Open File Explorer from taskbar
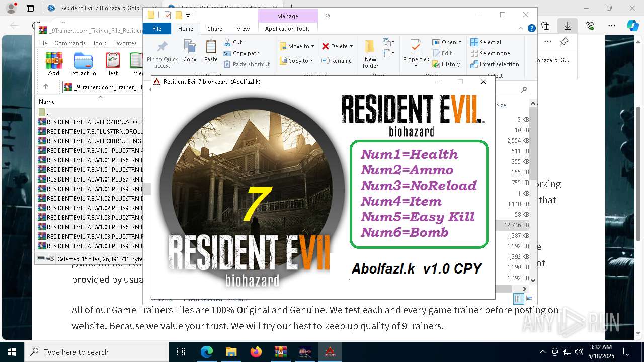Image resolution: width=644 pixels, height=362 pixels. 231,352
